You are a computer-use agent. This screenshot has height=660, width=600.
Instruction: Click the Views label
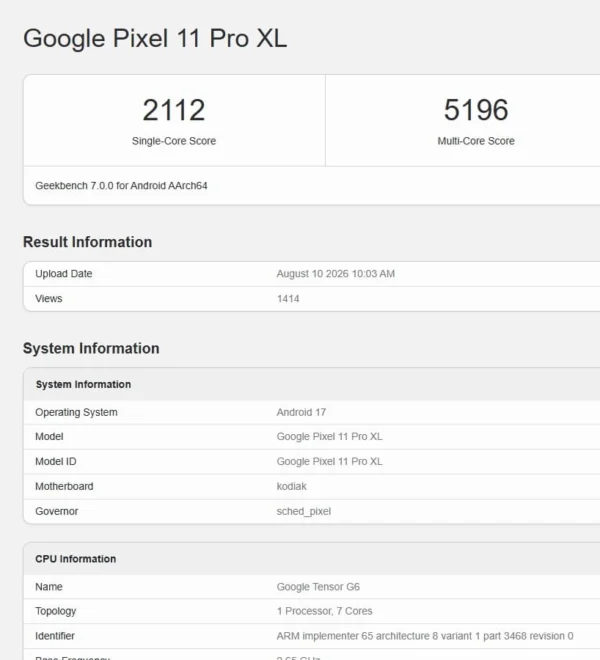(49, 298)
